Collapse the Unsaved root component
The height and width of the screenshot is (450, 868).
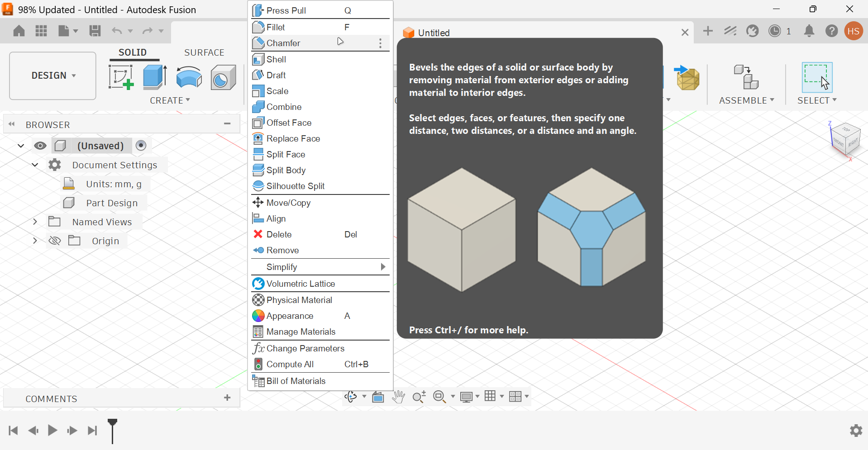pyautogui.click(x=21, y=146)
